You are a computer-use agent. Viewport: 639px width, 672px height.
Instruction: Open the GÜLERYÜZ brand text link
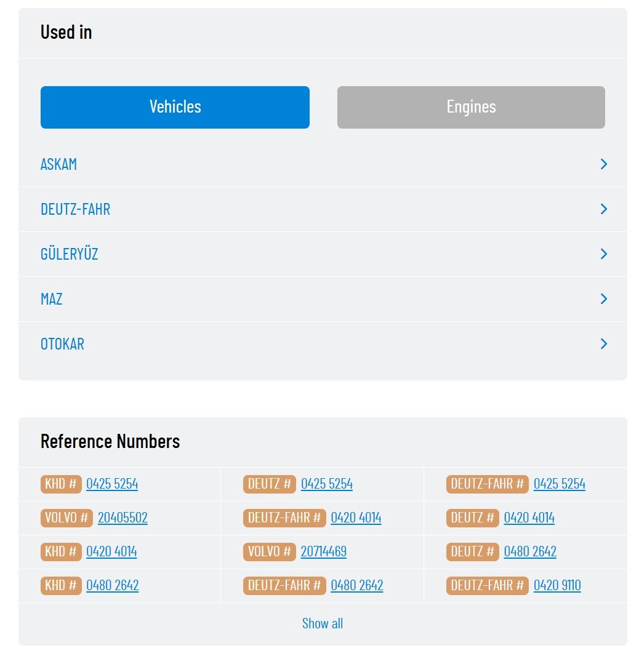coord(70,254)
